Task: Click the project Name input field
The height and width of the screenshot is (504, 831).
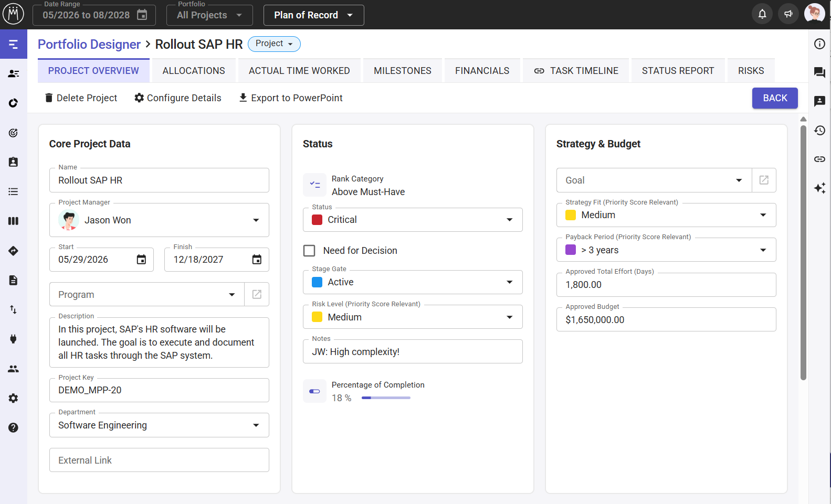Action: pos(159,180)
